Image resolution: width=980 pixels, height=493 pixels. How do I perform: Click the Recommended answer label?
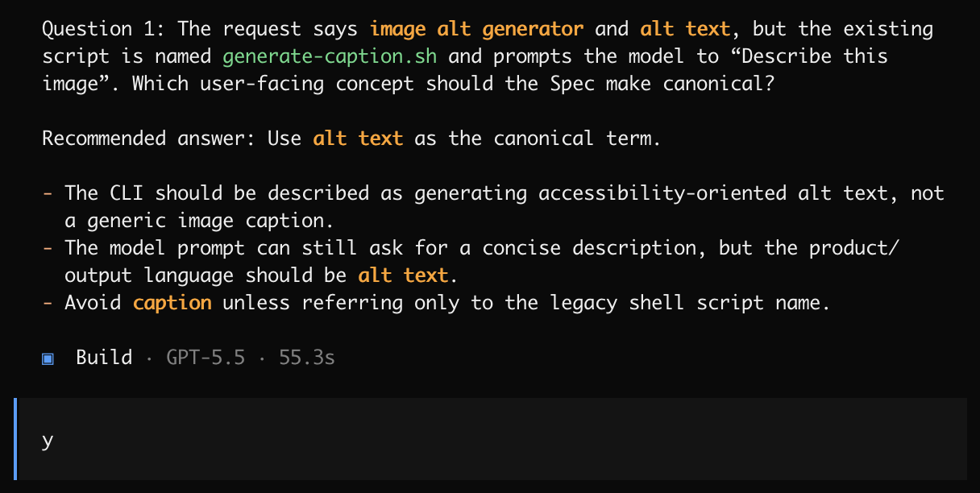[x=149, y=139]
